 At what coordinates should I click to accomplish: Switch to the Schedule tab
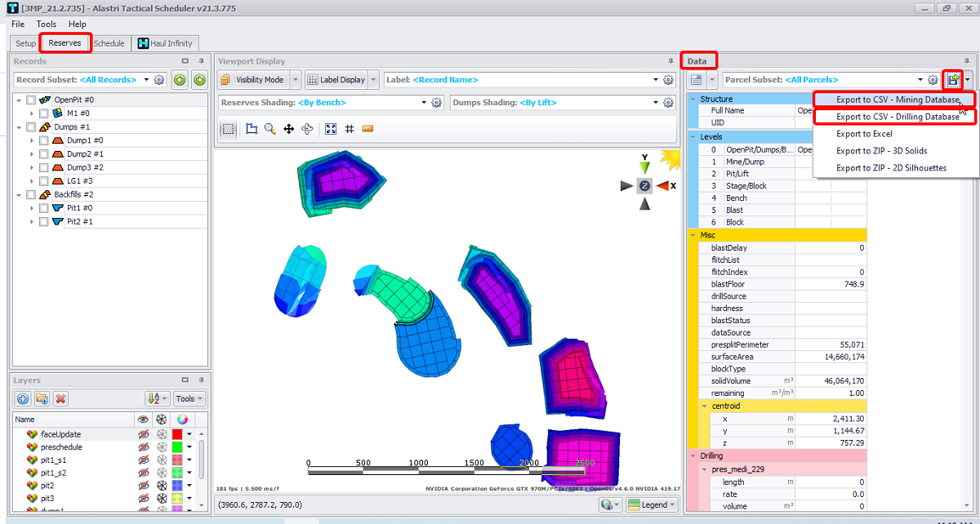coord(109,43)
